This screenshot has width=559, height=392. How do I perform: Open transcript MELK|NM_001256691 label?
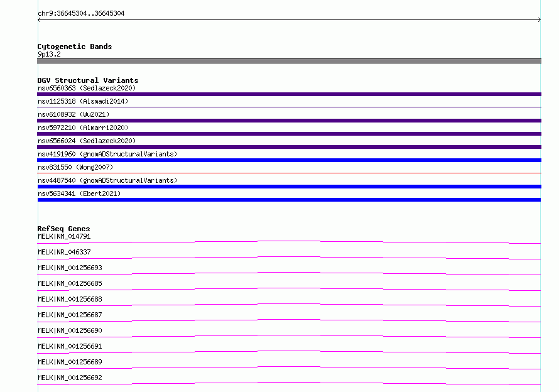click(x=70, y=346)
